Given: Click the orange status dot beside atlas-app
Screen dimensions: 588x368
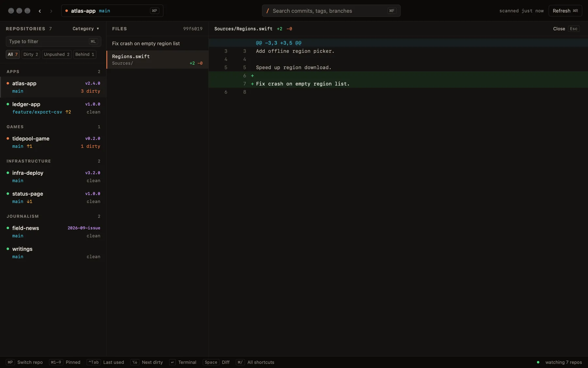Looking at the screenshot, I should [8, 83].
